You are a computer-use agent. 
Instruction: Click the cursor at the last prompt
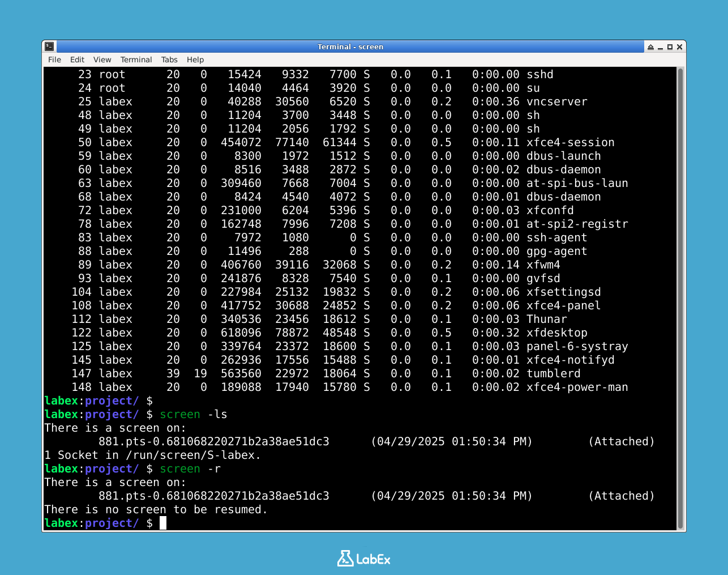tap(163, 523)
